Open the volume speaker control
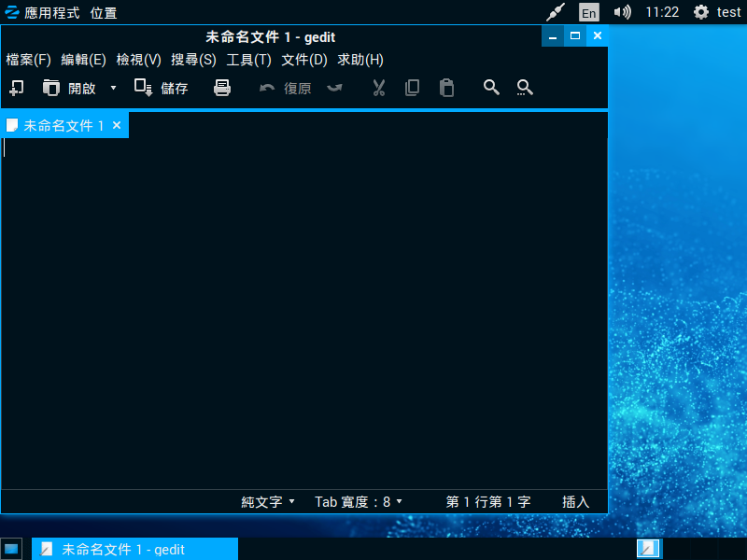Screen dimensions: 747x560 (x=622, y=12)
